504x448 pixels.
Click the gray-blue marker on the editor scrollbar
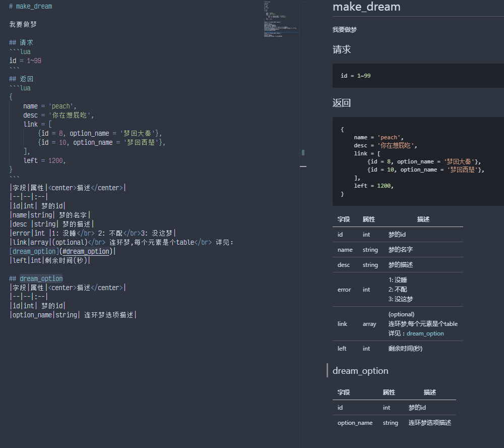coord(303,152)
